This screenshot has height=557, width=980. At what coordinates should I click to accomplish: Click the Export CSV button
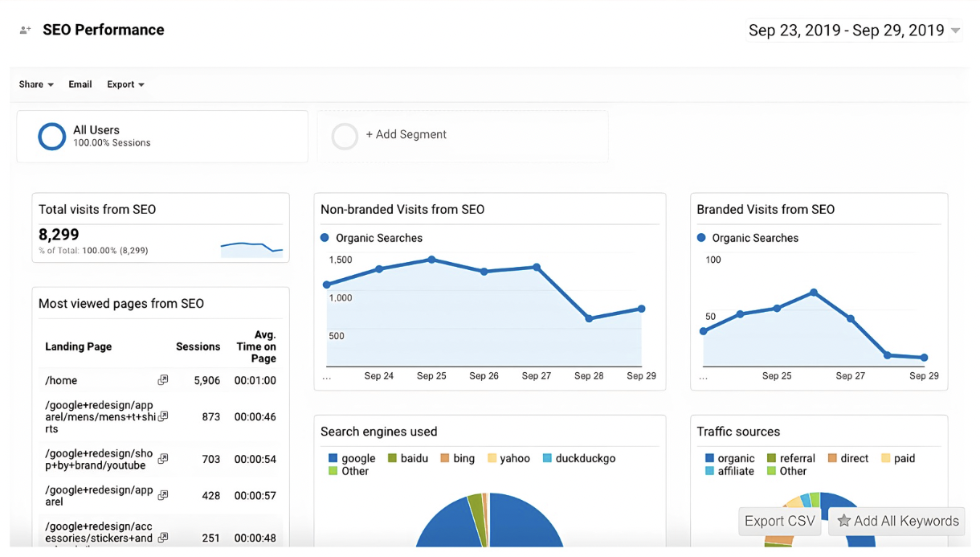pos(780,521)
